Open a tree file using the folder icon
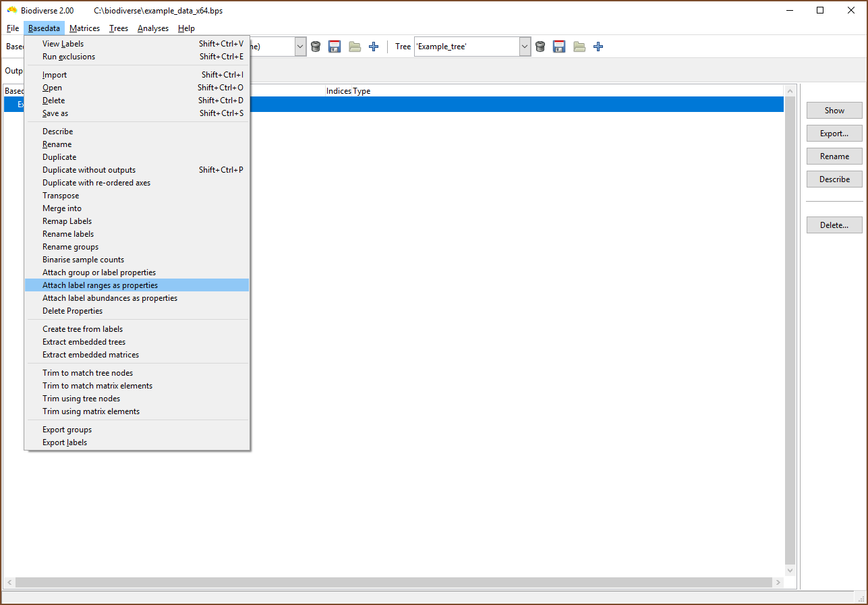This screenshot has height=605, width=868. (x=579, y=46)
